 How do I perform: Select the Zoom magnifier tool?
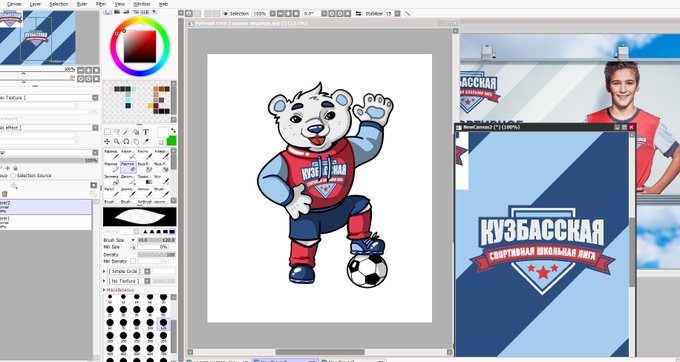click(x=117, y=141)
